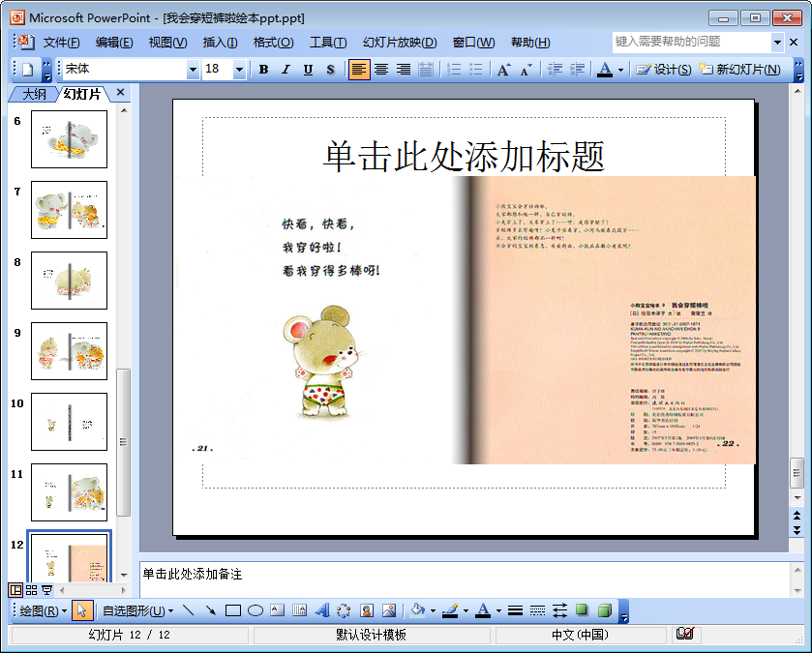Open the 编辑(E) menu
The width and height of the screenshot is (812, 653).
(114, 43)
